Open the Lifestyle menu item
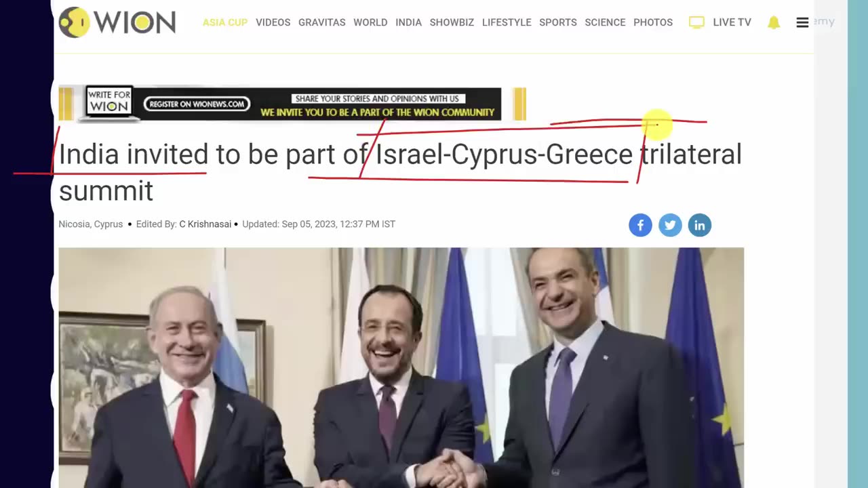This screenshot has width=868, height=488. 507,22
